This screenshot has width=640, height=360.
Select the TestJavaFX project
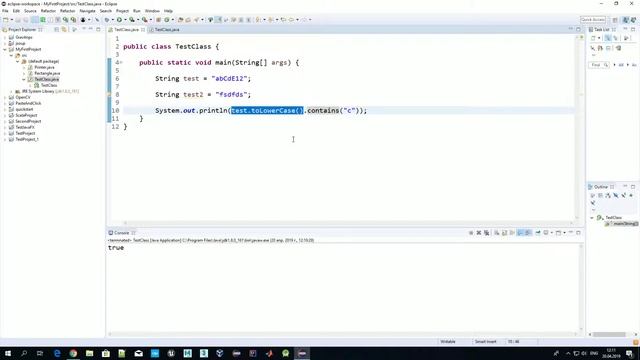(25, 127)
